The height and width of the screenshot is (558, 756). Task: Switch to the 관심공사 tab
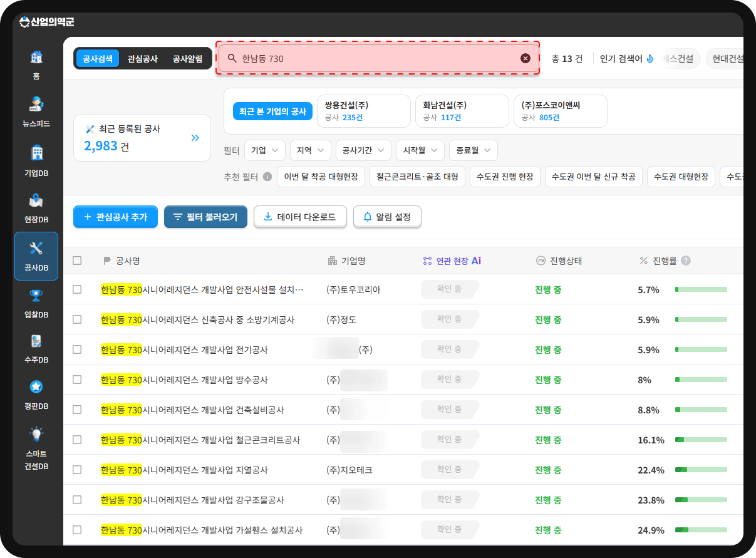[143, 59]
